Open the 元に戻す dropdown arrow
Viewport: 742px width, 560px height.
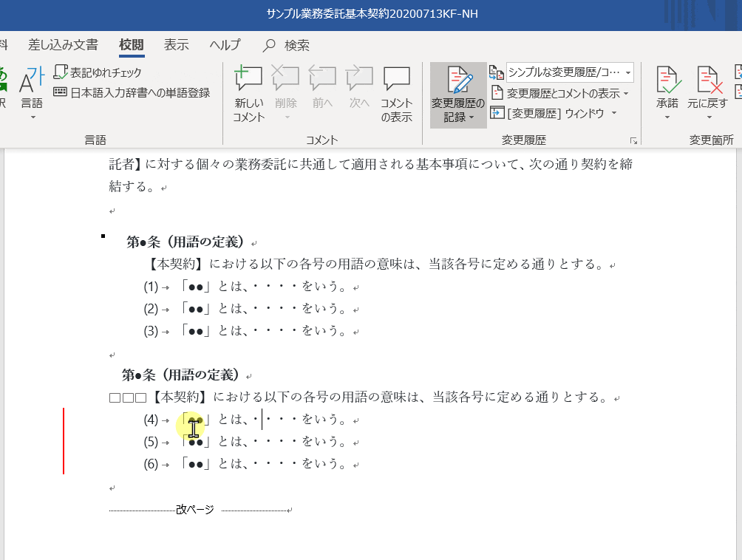(709, 117)
